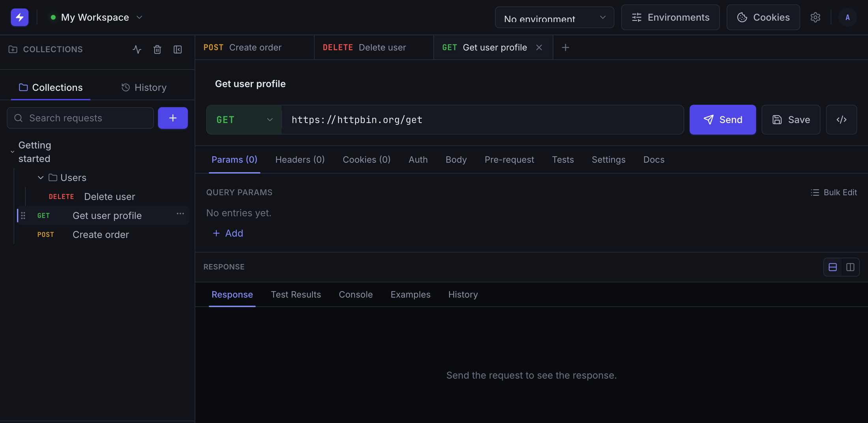The height and width of the screenshot is (423, 868).
Task: Open three-dot menu for Get user profile
Action: click(x=180, y=213)
